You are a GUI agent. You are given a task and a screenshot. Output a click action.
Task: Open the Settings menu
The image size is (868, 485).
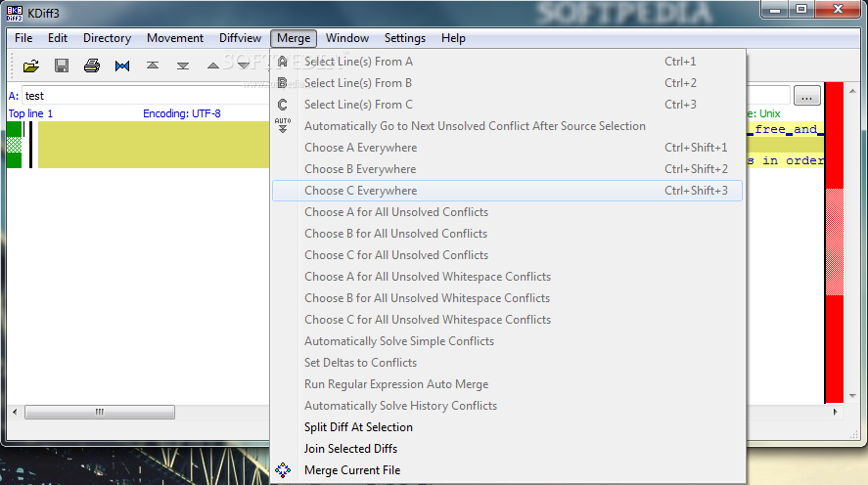click(x=405, y=38)
